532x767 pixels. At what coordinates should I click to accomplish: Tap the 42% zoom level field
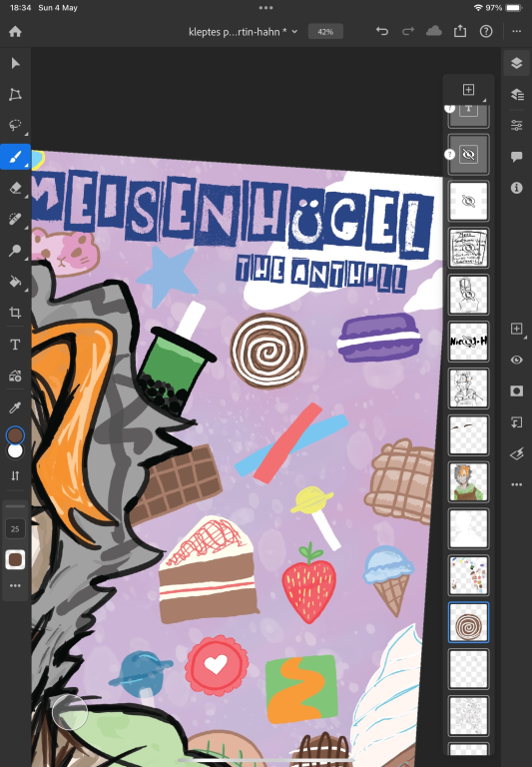(x=325, y=32)
